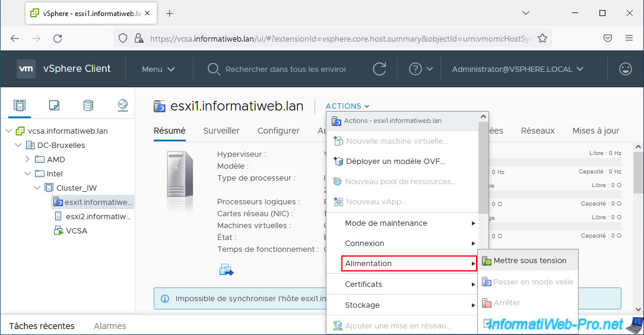Close the vSphere browser tab
Image resolution: width=644 pixels, height=335 pixels.
pos(147,13)
